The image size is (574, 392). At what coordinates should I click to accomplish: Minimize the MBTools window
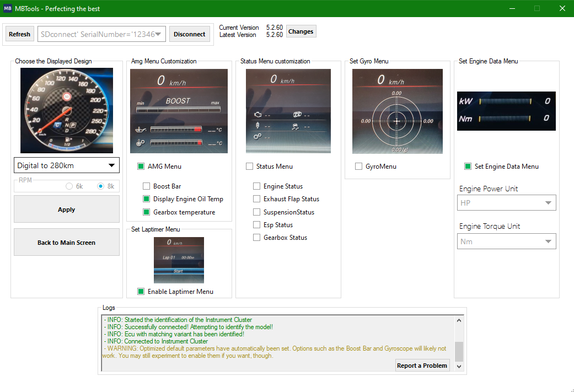point(512,8)
